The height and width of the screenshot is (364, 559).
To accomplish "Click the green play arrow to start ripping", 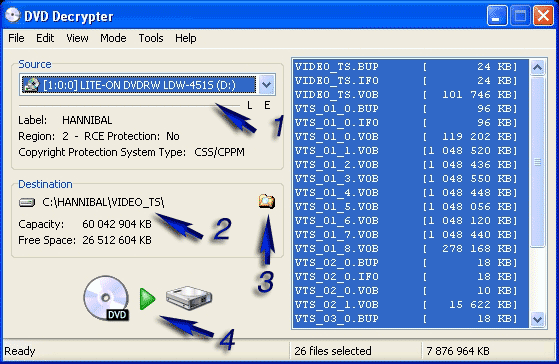I will coord(147,299).
